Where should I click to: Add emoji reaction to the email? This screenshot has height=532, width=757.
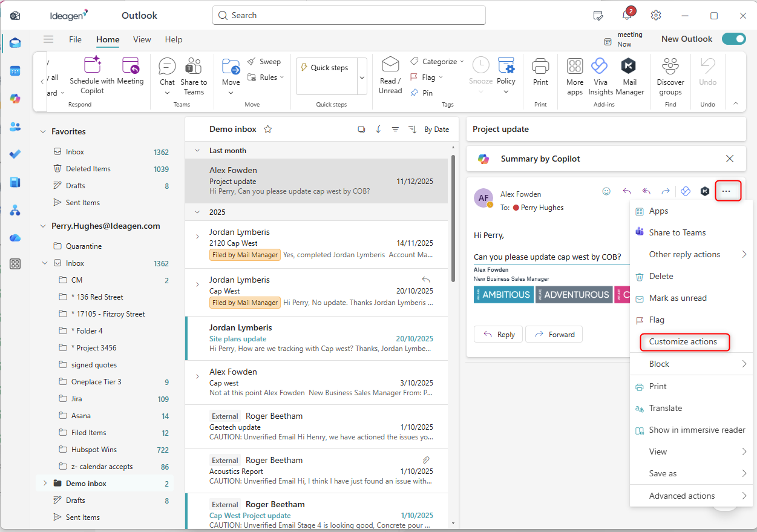pyautogui.click(x=606, y=191)
